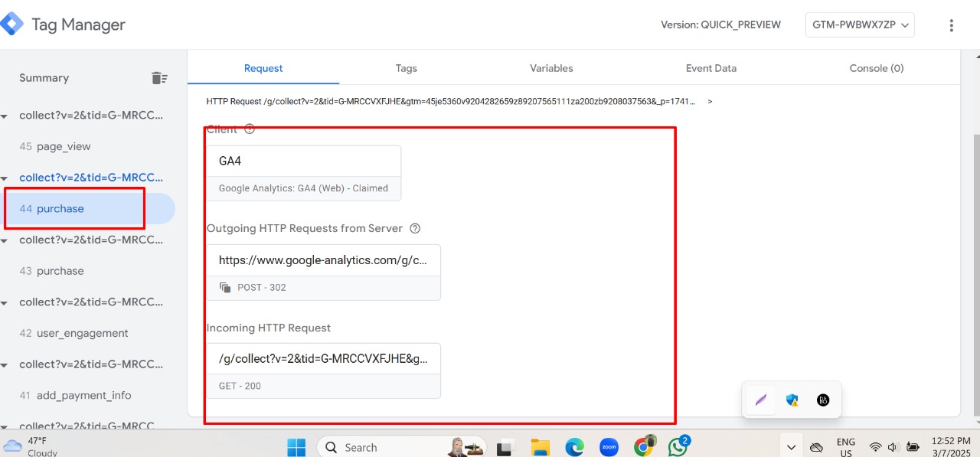Click the Tag Manager logo icon
The width and height of the screenshot is (980, 457).
[11, 24]
